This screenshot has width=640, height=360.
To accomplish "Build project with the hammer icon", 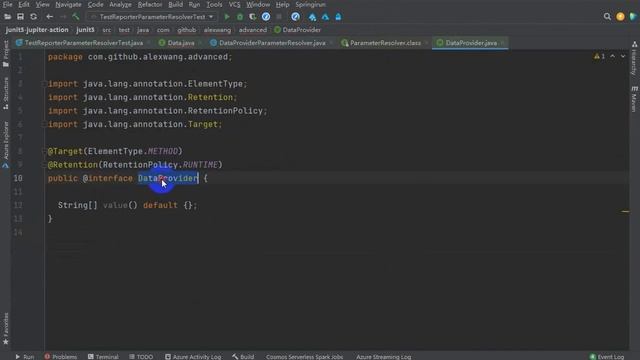I will [x=76, y=17].
